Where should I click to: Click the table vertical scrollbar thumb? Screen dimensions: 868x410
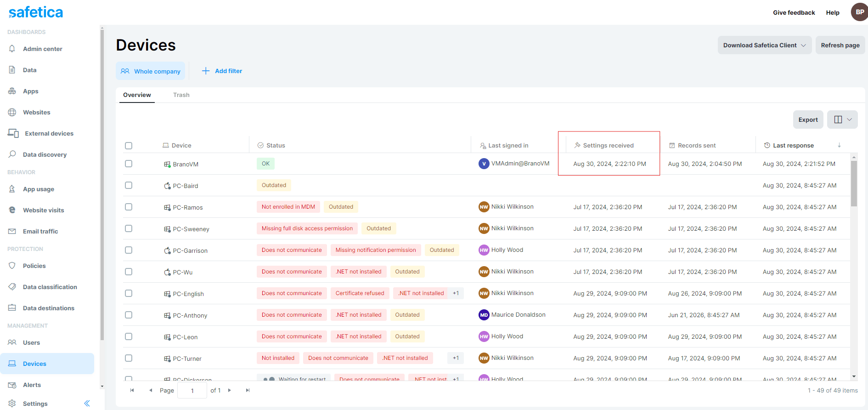(x=854, y=183)
